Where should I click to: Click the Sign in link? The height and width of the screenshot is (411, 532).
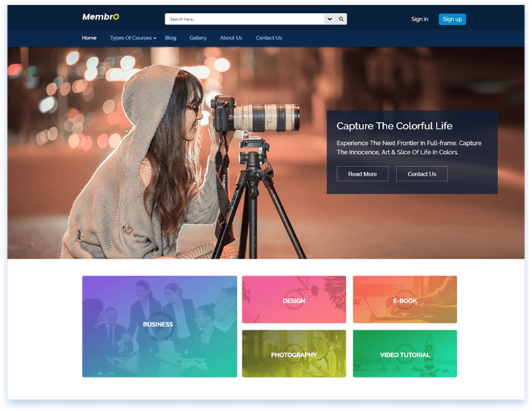click(x=420, y=19)
